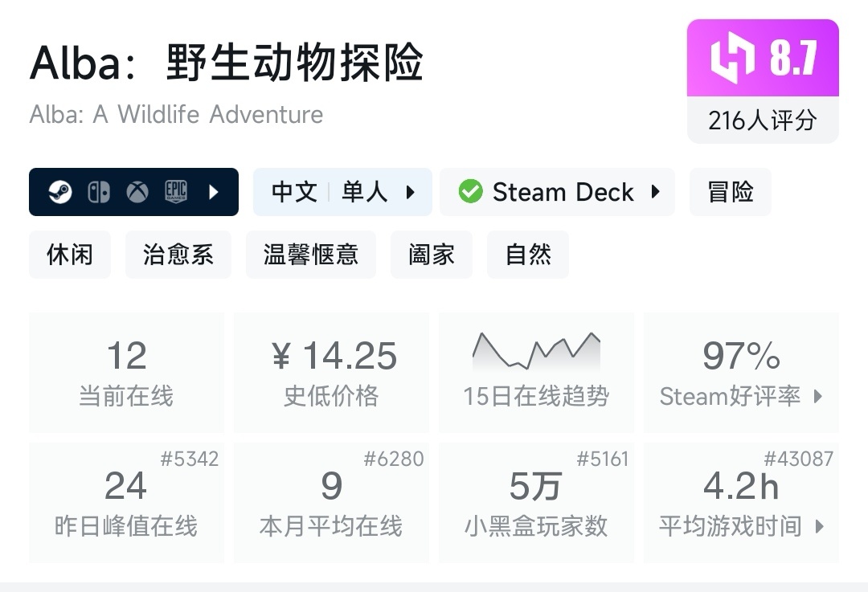The width and height of the screenshot is (868, 592).
Task: Click the 自然 tag
Action: click(527, 254)
